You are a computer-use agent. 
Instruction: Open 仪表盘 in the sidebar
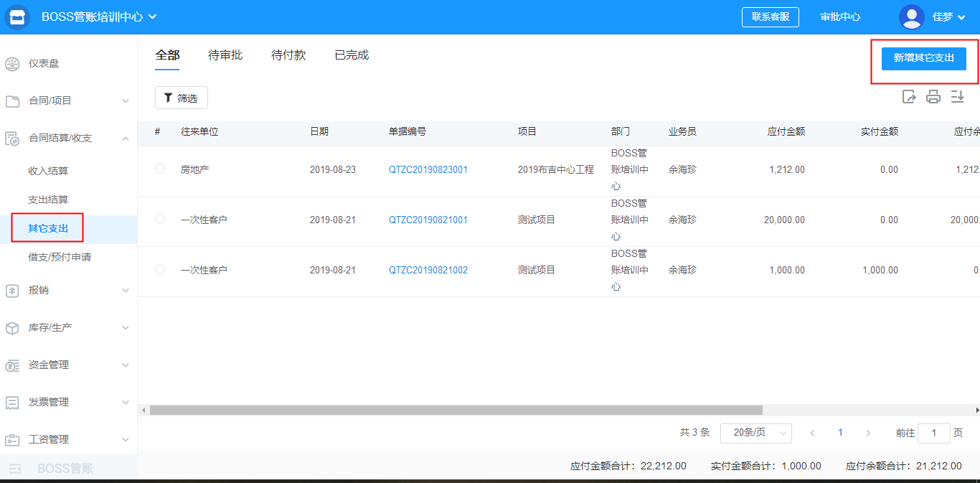click(44, 64)
